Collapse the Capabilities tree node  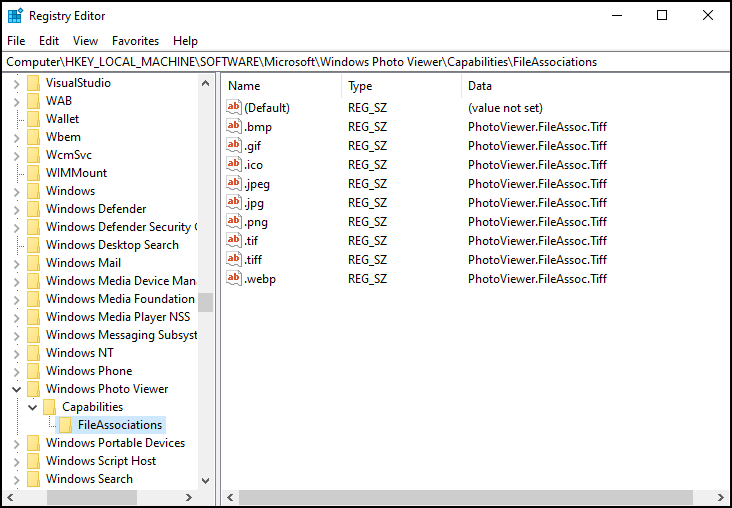tap(32, 407)
